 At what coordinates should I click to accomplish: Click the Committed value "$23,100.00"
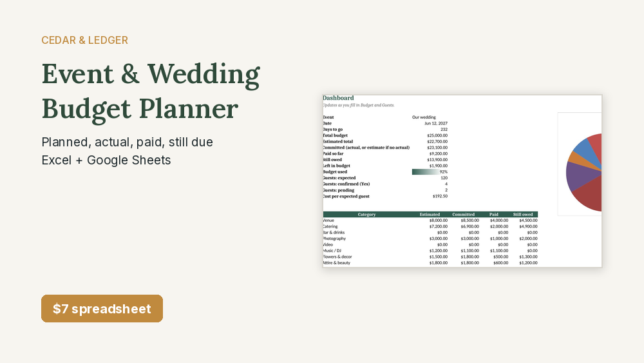[x=437, y=148]
